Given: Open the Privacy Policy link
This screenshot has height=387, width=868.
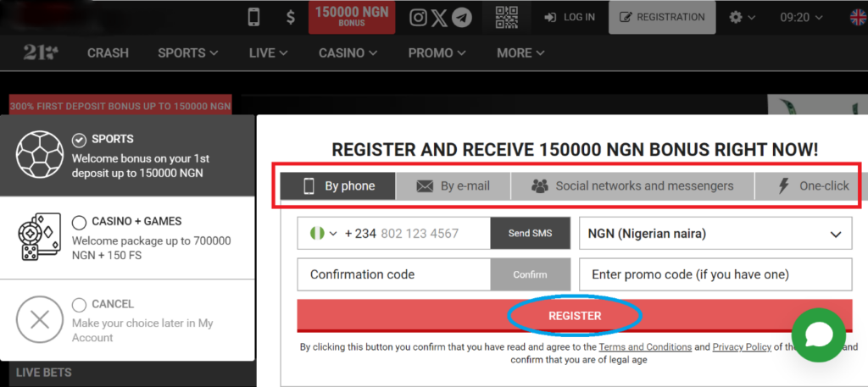Looking at the screenshot, I should 742,347.
